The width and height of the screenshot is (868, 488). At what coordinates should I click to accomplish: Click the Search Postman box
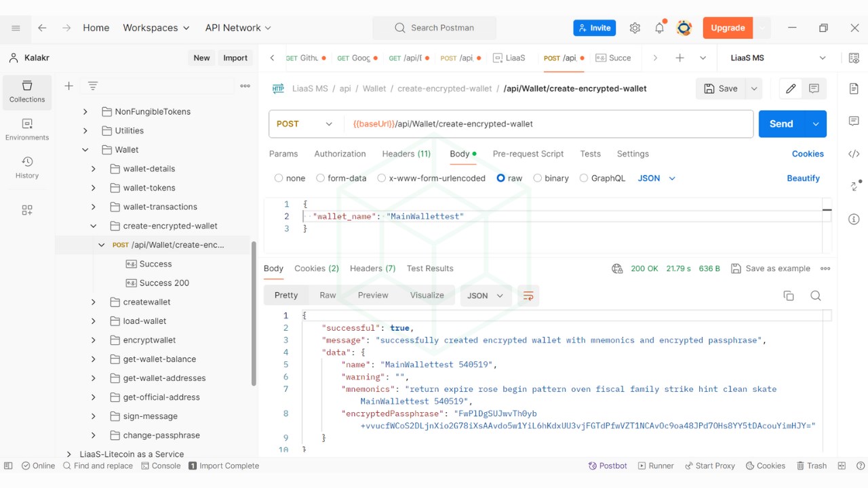click(x=435, y=28)
